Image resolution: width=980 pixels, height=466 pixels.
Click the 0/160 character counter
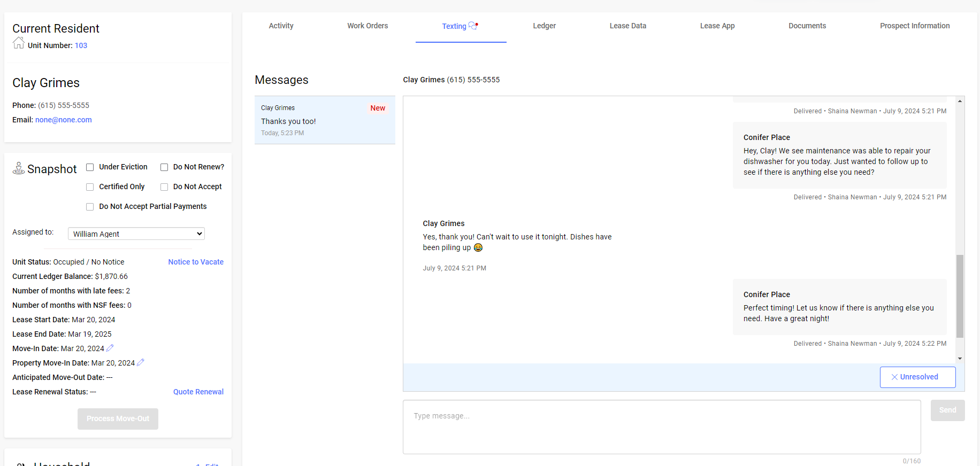pos(912,461)
